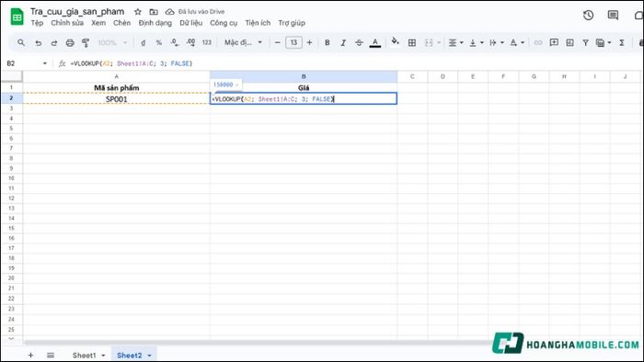This screenshot has height=362, width=644.
Task: Open the borders tool
Action: [x=412, y=42]
